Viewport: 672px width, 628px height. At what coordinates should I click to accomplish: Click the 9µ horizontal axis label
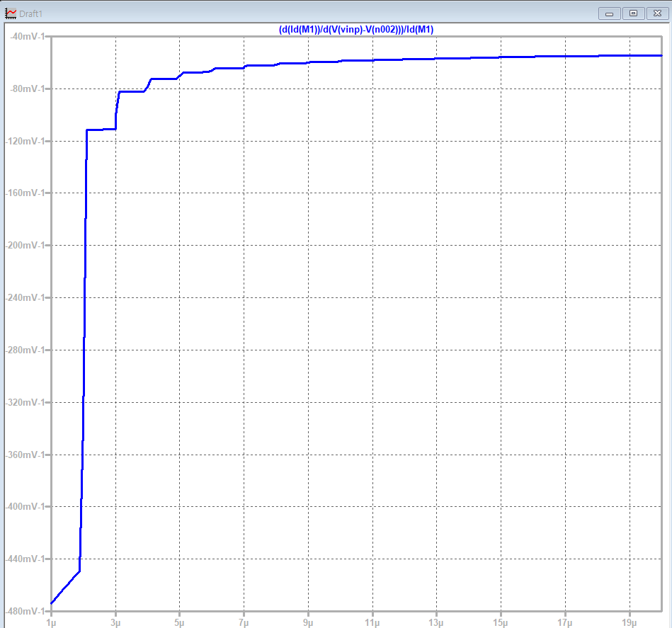click(x=308, y=623)
